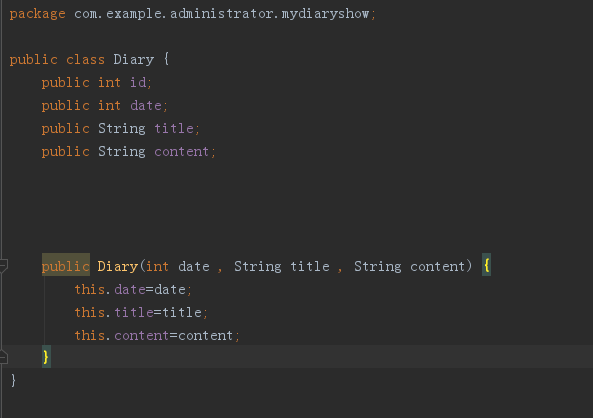Click the this.content=content assignment line
The height and width of the screenshot is (418, 593).
pos(157,336)
